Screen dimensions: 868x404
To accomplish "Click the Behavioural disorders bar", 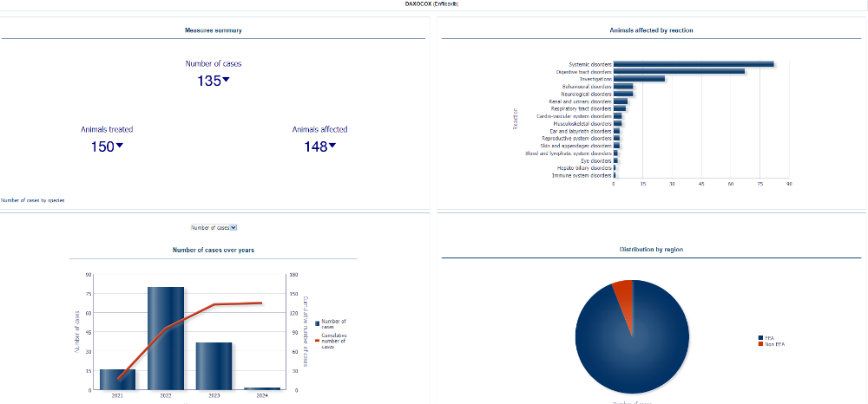I will pyautogui.click(x=623, y=87).
